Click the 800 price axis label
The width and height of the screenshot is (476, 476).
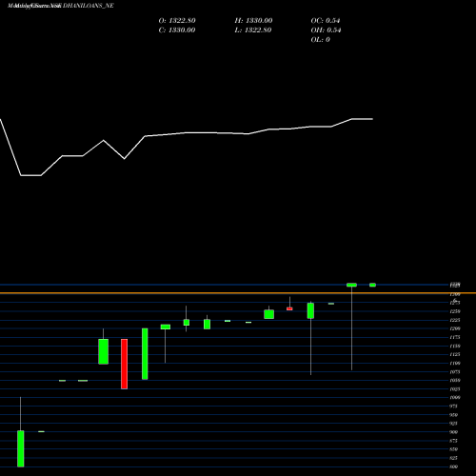[454, 466]
